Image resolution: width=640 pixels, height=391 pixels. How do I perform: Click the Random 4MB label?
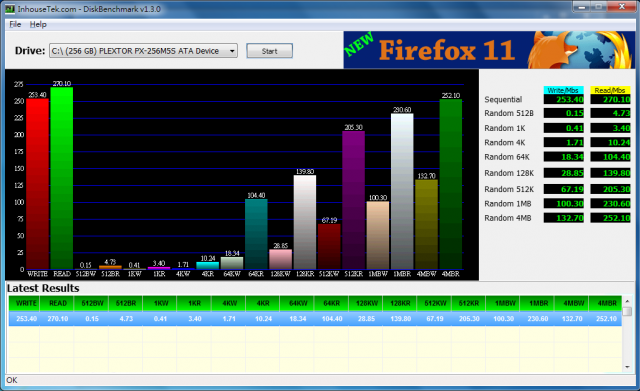pos(508,218)
